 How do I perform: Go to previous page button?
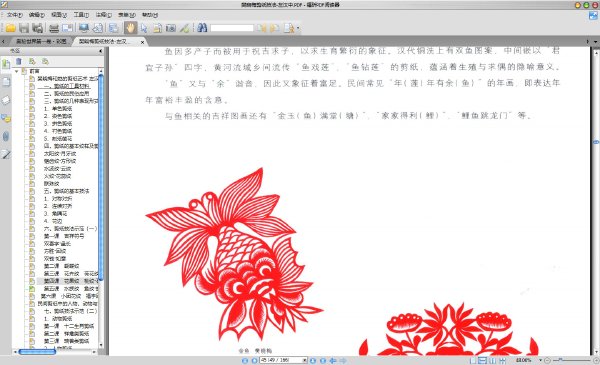click(254, 360)
